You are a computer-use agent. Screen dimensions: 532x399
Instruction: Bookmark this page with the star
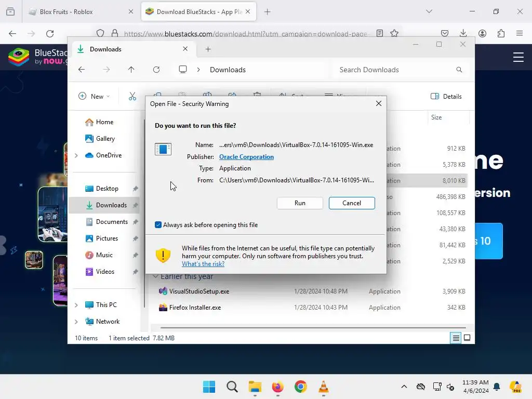394,33
